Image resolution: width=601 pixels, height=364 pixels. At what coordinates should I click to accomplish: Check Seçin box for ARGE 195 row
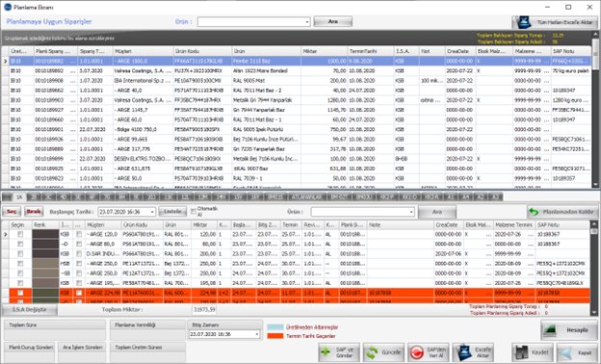coord(20,283)
